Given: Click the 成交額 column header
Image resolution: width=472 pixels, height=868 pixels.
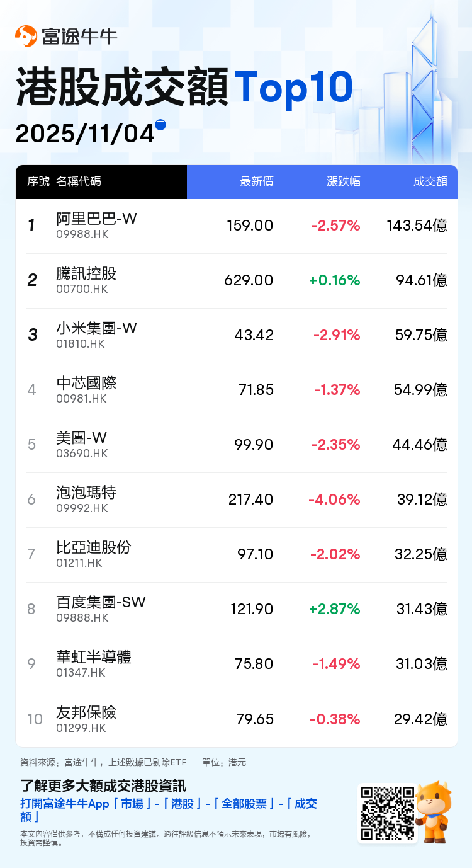Looking at the screenshot, I should [430, 182].
